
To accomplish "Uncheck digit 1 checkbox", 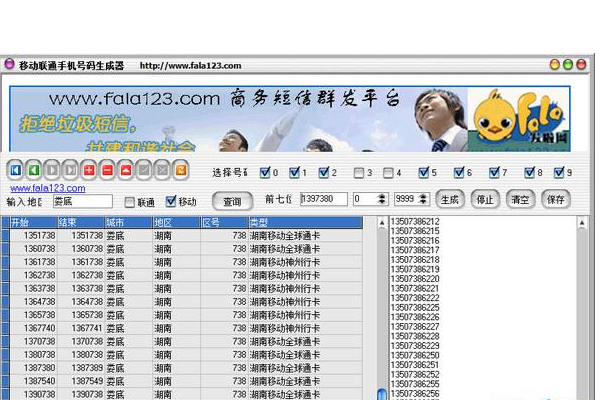I will pos(294,173).
